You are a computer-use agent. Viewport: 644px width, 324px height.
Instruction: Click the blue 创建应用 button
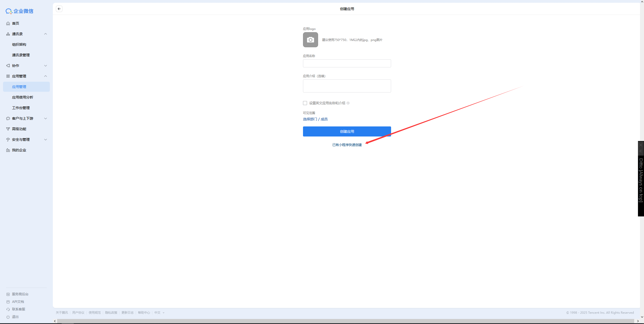point(347,131)
